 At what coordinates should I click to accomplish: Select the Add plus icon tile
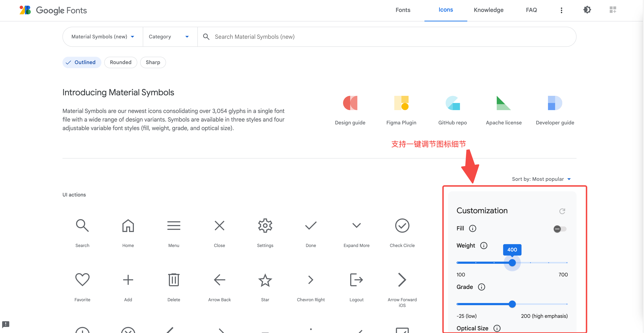pyautogui.click(x=128, y=287)
